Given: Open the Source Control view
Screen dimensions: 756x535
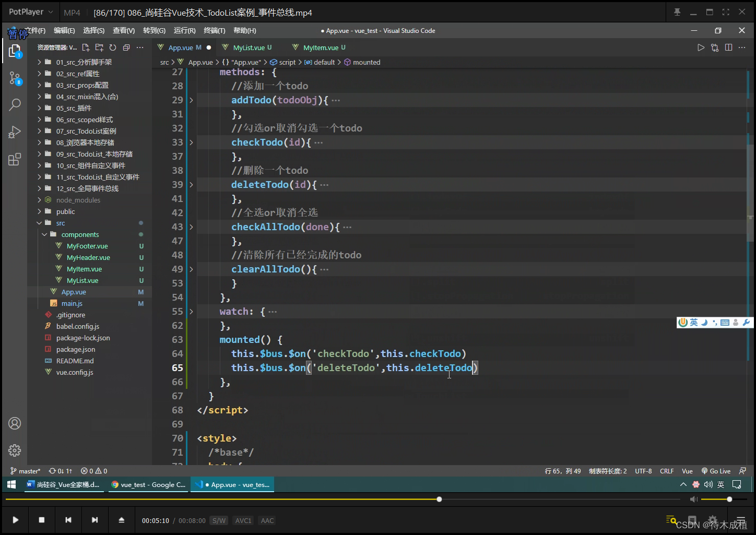Looking at the screenshot, I should tap(15, 78).
